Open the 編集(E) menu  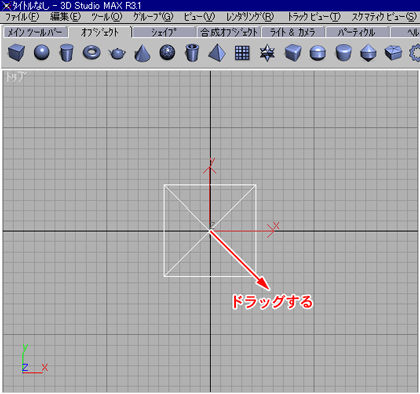click(x=66, y=17)
